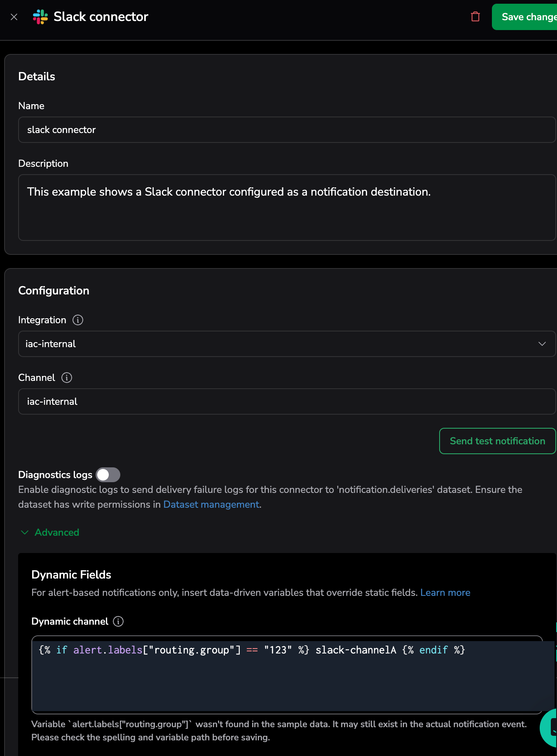Image resolution: width=557 pixels, height=756 pixels.
Task: Send a test notification
Action: 497,441
